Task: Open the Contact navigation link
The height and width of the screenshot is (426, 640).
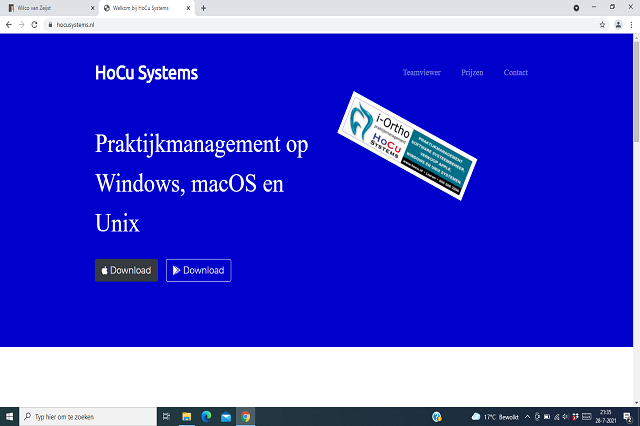Action: [x=516, y=73]
